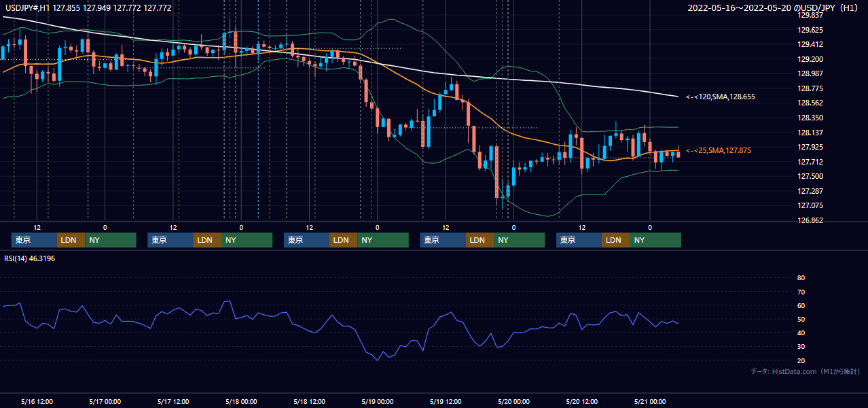Click the 128.562 price axis label
Screen dimensions: 868x408
[x=811, y=103]
